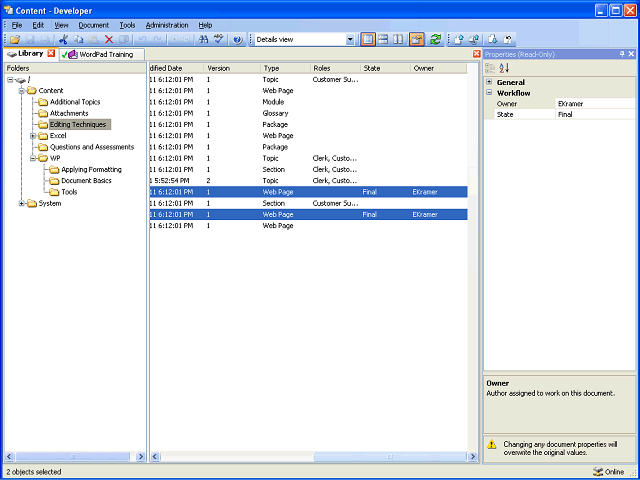
Task: Click the State value Final field
Action: tap(596, 115)
